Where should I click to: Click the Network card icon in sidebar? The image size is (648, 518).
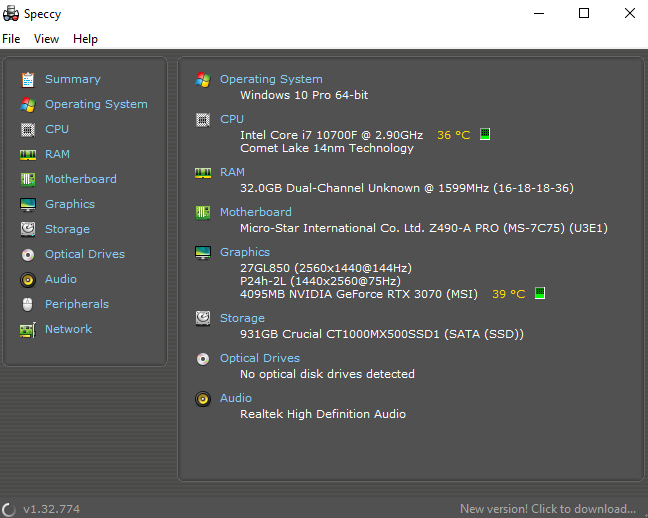click(x=28, y=330)
